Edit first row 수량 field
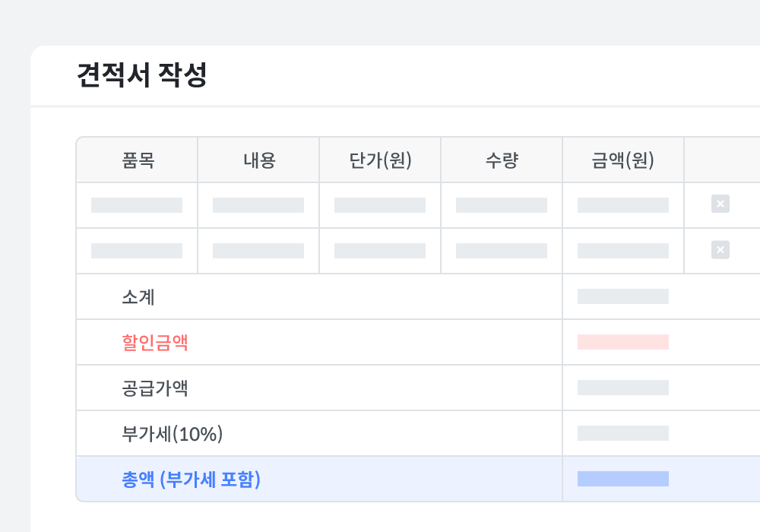This screenshot has height=532, width=760. (502, 205)
